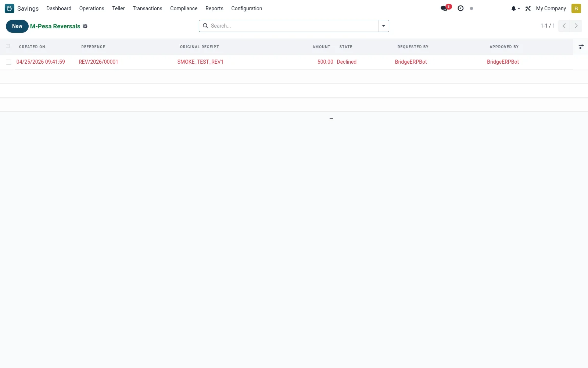Screen dimensions: 588x368
Task: Click the New button
Action: point(17,26)
